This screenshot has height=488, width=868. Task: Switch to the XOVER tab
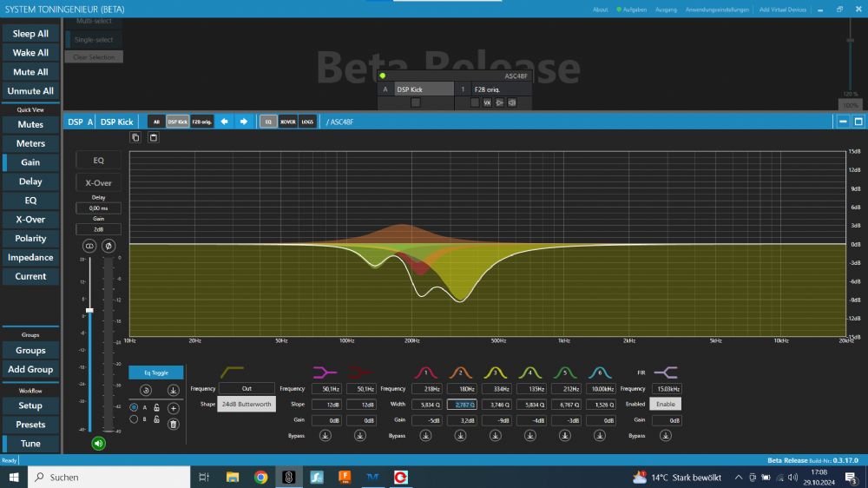(x=288, y=122)
